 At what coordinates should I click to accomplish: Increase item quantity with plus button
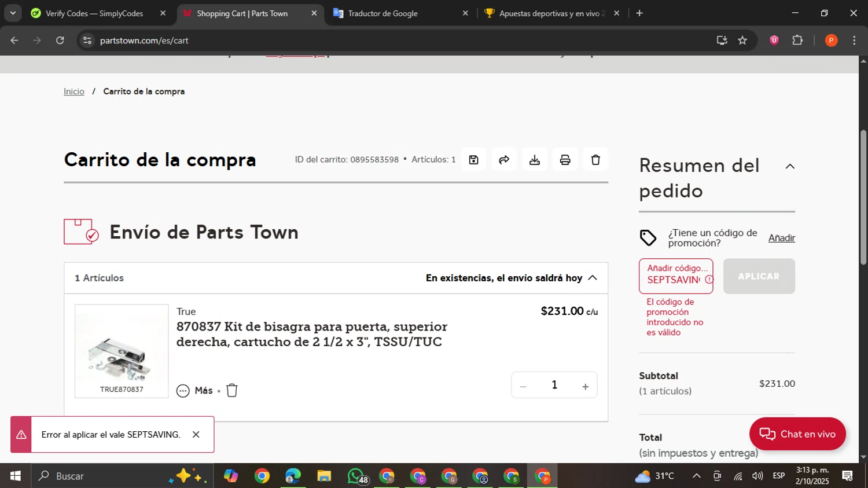tap(585, 386)
